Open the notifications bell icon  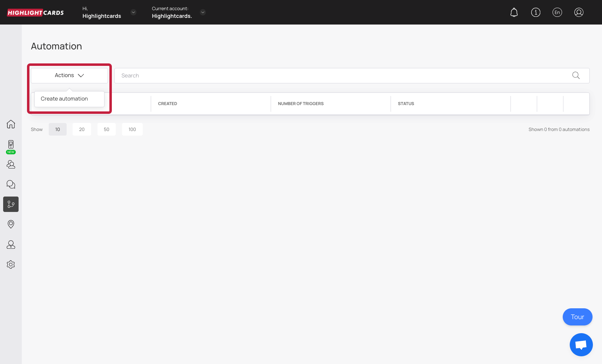[514, 13]
